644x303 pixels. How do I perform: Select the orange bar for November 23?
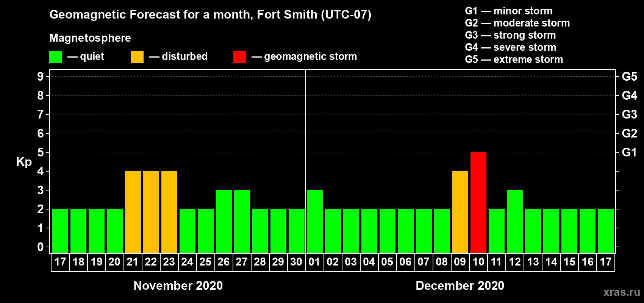click(169, 212)
